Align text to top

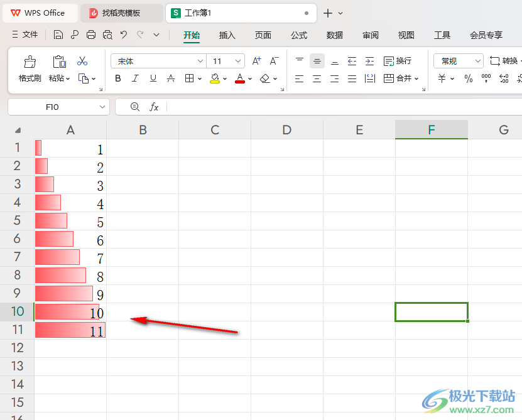coord(300,61)
